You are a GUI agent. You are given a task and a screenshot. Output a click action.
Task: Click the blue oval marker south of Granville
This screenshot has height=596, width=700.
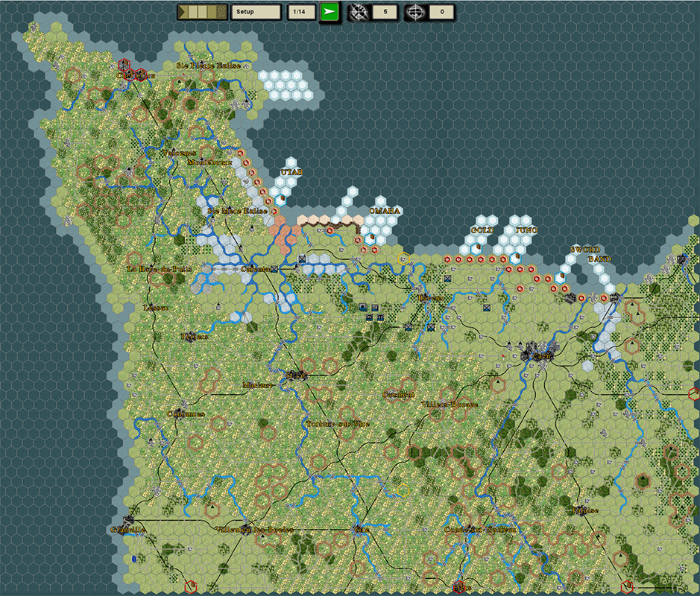[134, 559]
